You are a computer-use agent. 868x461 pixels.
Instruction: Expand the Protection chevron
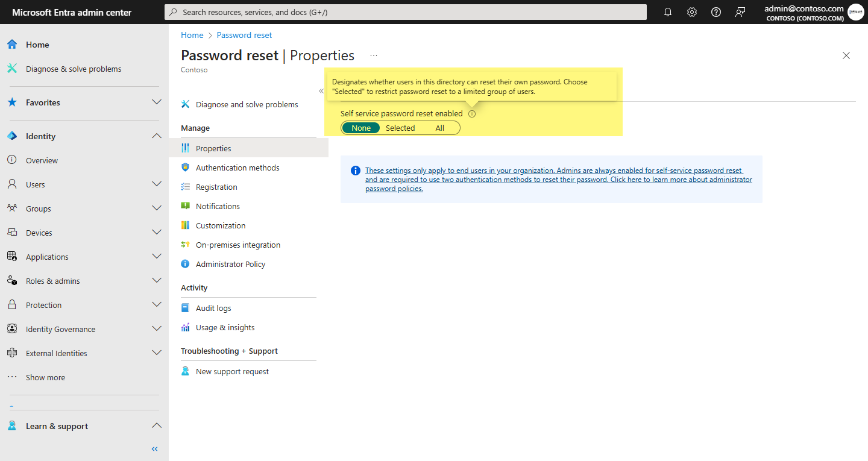tap(157, 305)
